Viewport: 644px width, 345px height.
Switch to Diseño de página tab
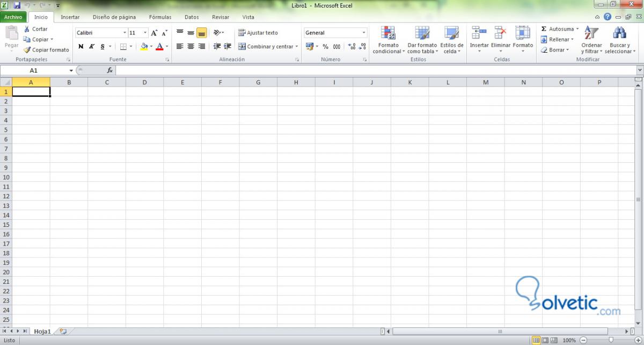point(114,17)
